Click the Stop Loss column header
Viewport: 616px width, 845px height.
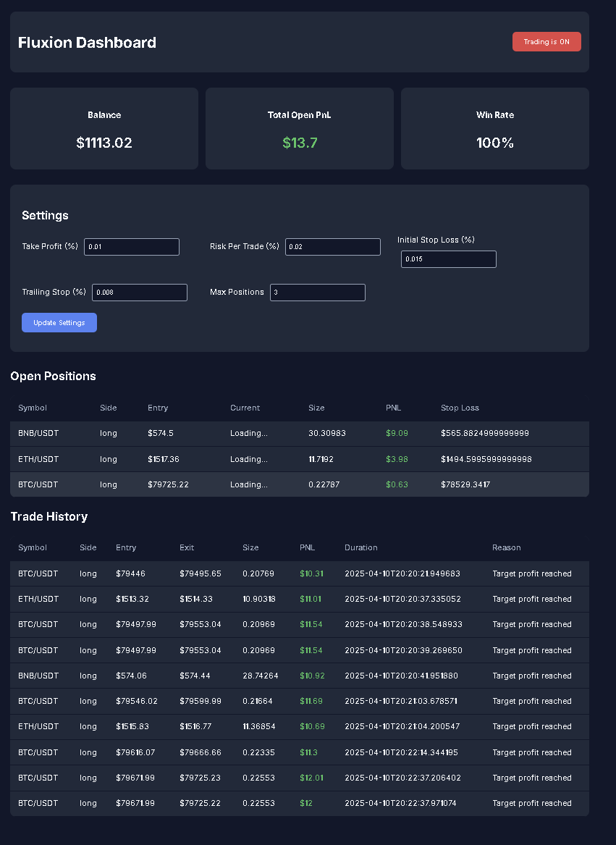click(x=460, y=408)
